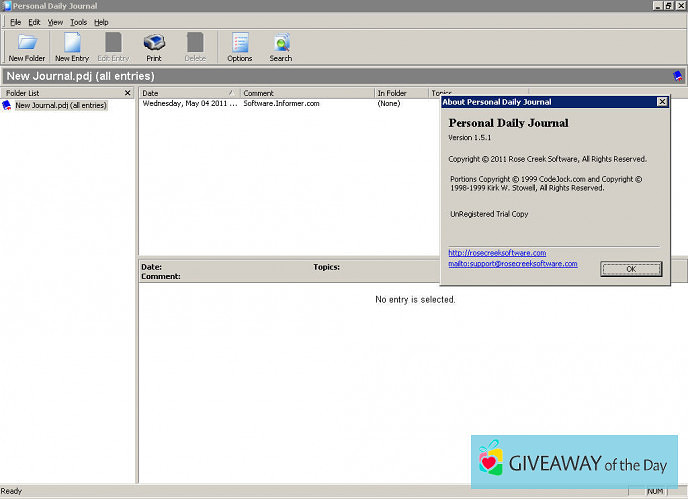Open the Help menu
Screen dimensions: 688x499
point(101,22)
